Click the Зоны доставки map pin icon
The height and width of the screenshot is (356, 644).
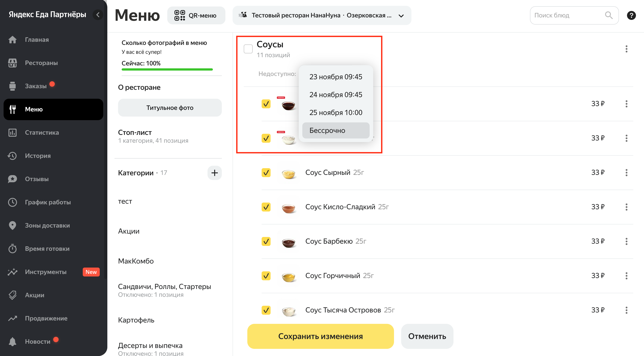(12, 225)
